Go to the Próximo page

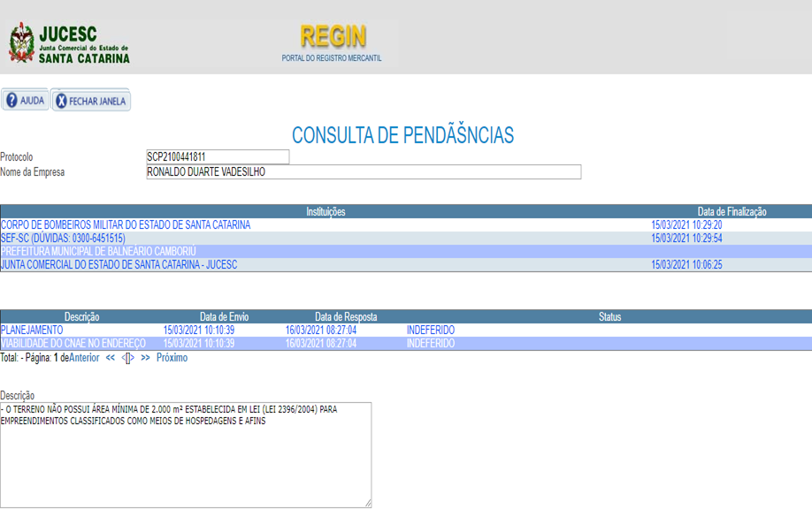pos(172,359)
